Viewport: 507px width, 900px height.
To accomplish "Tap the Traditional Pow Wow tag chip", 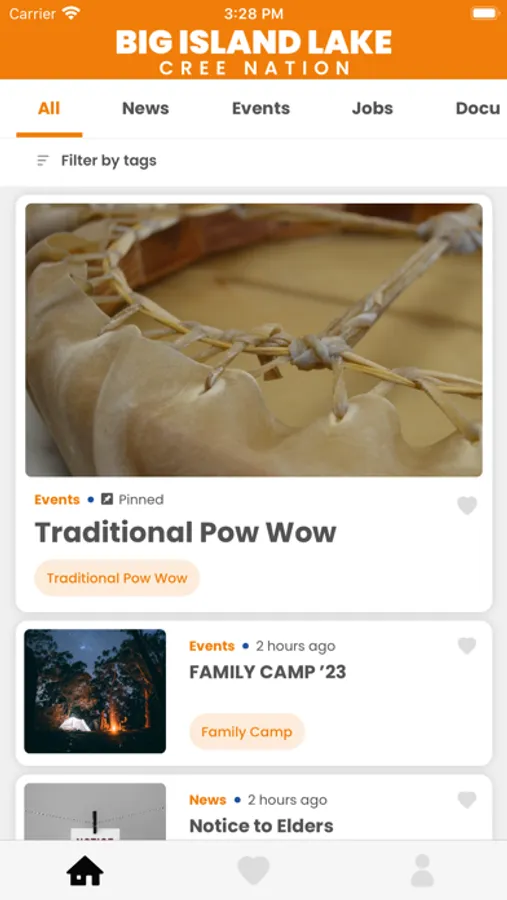I will point(117,578).
